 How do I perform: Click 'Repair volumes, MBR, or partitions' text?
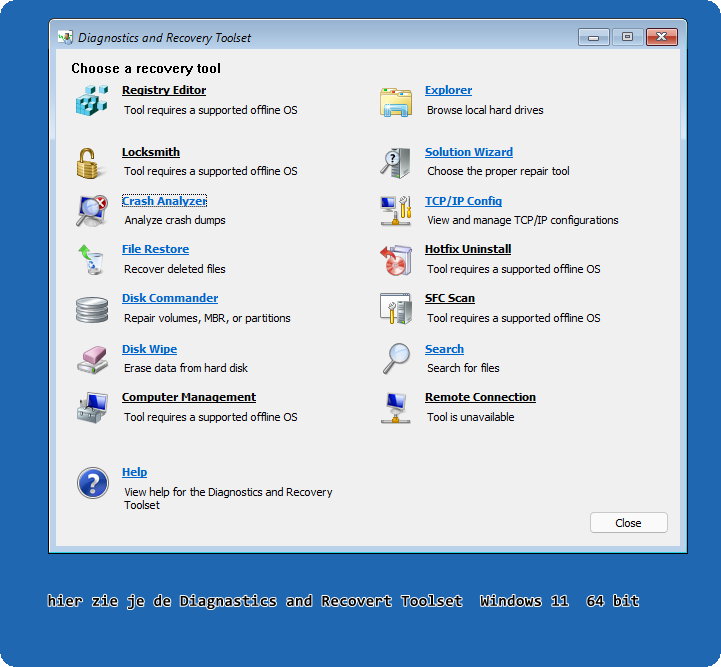pos(207,318)
